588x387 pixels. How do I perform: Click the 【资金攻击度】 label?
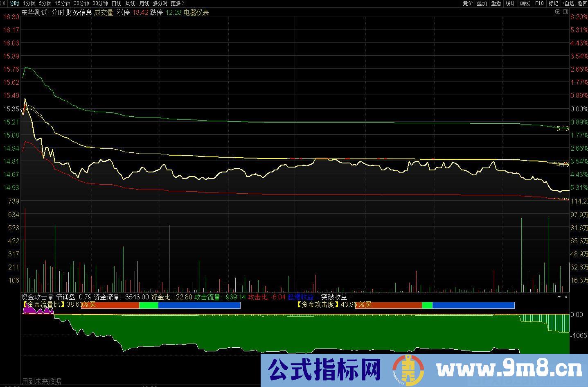point(318,304)
